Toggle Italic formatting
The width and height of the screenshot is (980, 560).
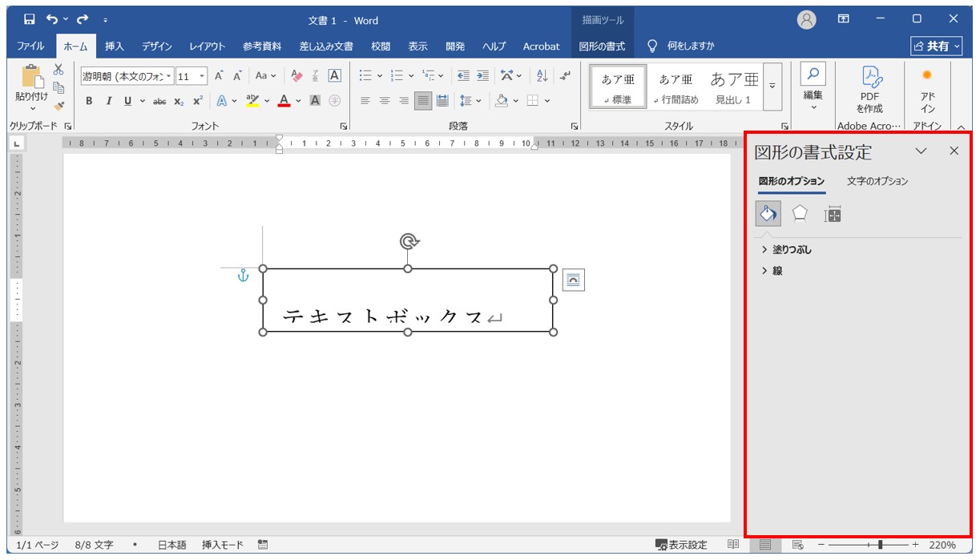(x=108, y=101)
